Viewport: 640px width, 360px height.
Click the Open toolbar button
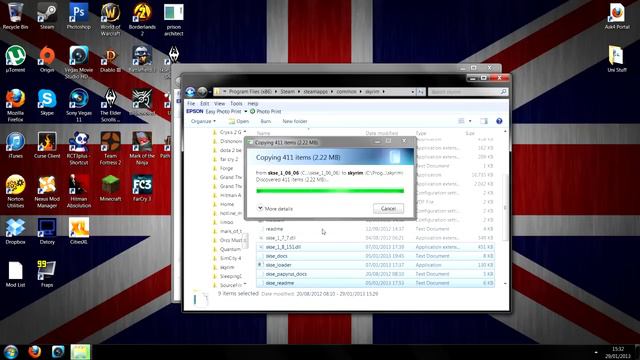pos(239,121)
